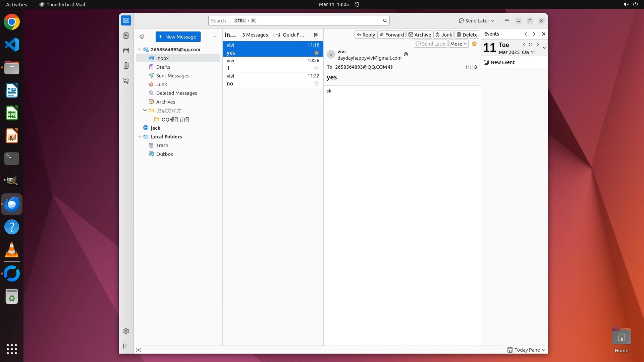This screenshot has height=362, width=644.
Task: Open the Tasks sidebar icon
Action: [x=126, y=66]
